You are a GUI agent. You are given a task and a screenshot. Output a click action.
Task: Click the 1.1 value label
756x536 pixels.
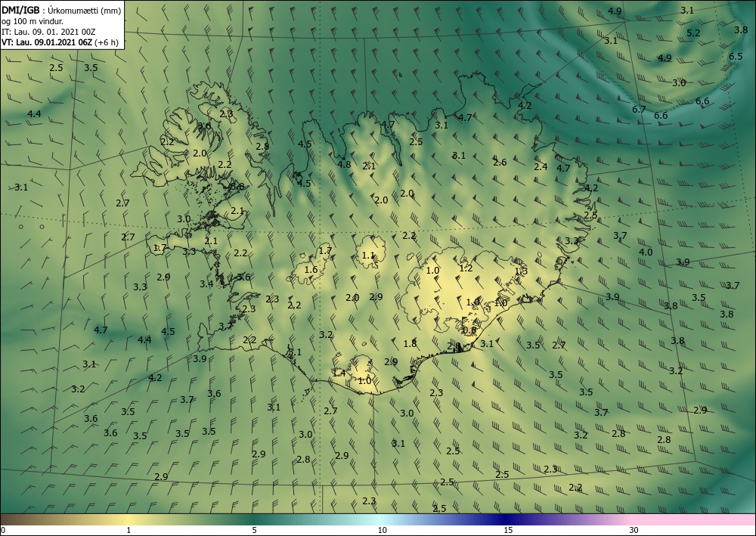coord(368,255)
